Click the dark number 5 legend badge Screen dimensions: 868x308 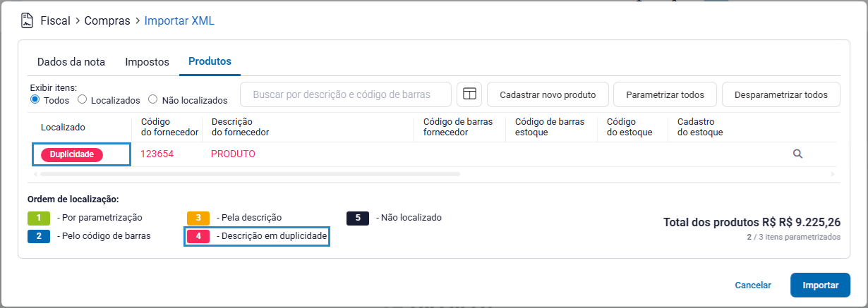pyautogui.click(x=358, y=218)
